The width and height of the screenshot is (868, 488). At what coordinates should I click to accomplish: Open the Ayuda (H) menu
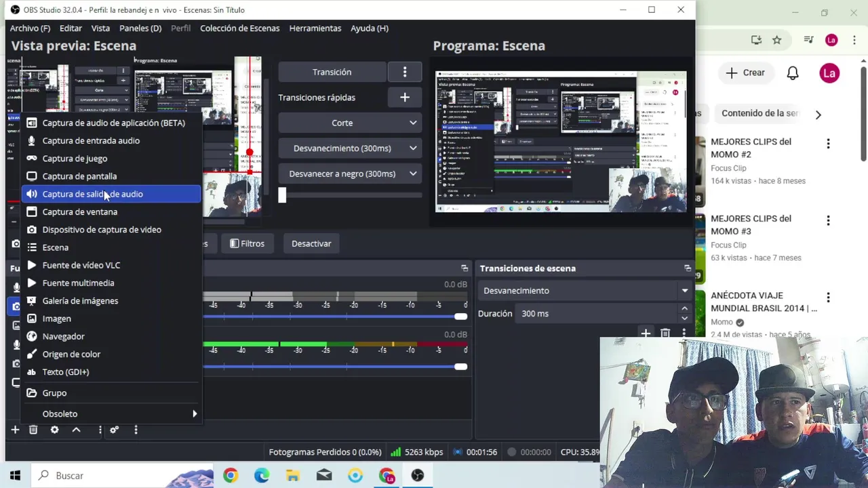pos(370,28)
